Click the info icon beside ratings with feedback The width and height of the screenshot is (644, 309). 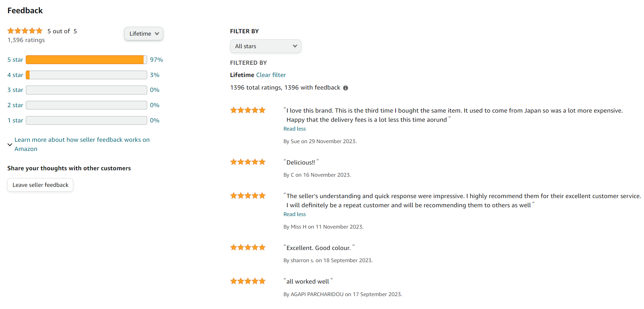[x=345, y=88]
